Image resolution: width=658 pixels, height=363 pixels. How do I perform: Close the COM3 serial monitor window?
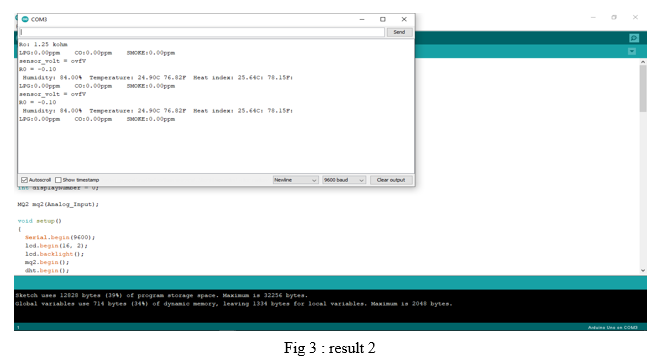click(x=404, y=19)
